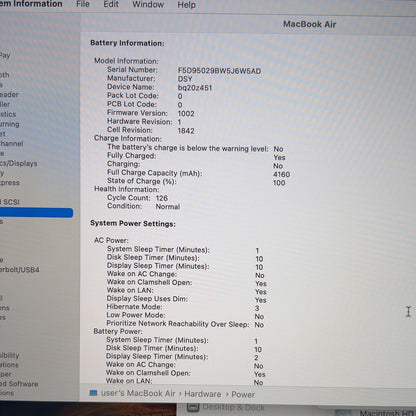The height and width of the screenshot is (416, 416).
Task: Click Cell Revision value 1842
Action: (186, 131)
